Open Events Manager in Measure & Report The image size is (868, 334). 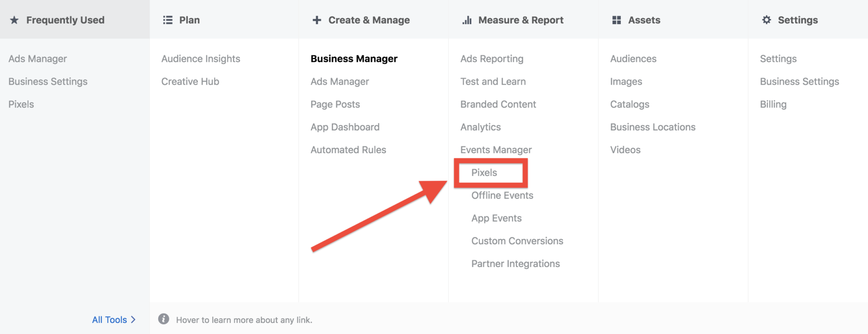(x=496, y=150)
